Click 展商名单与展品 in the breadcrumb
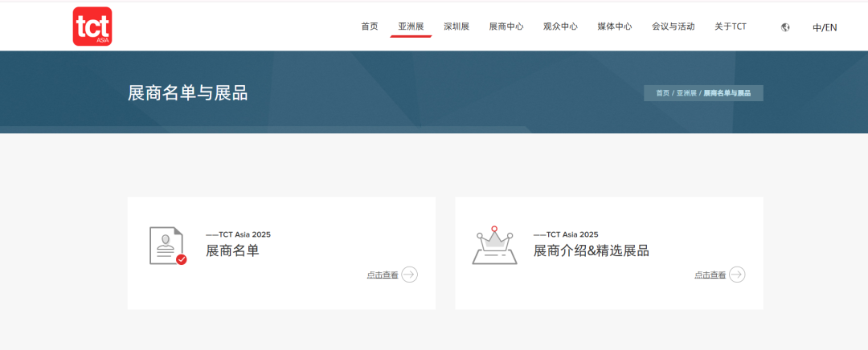Viewport: 868px width, 350px height. (727, 93)
